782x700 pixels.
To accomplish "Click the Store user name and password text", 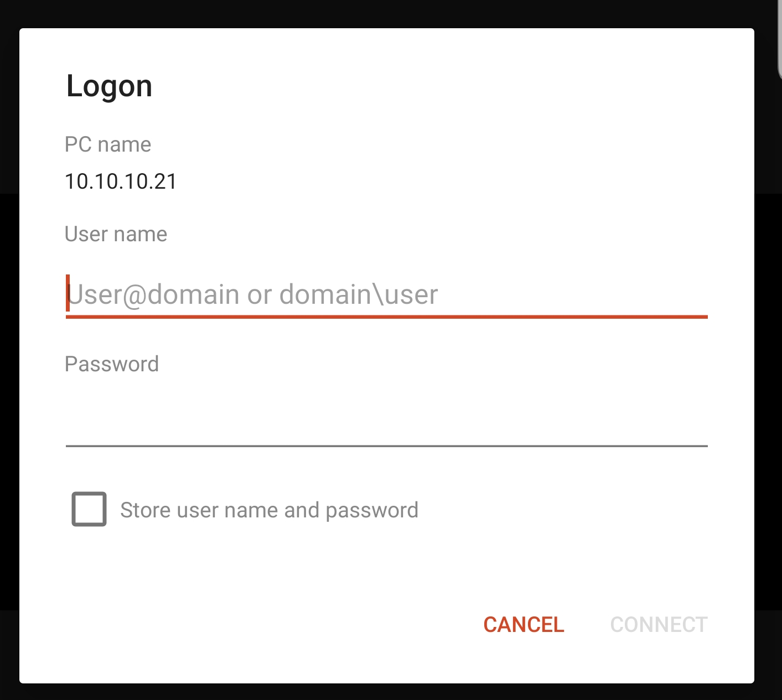I will [269, 509].
